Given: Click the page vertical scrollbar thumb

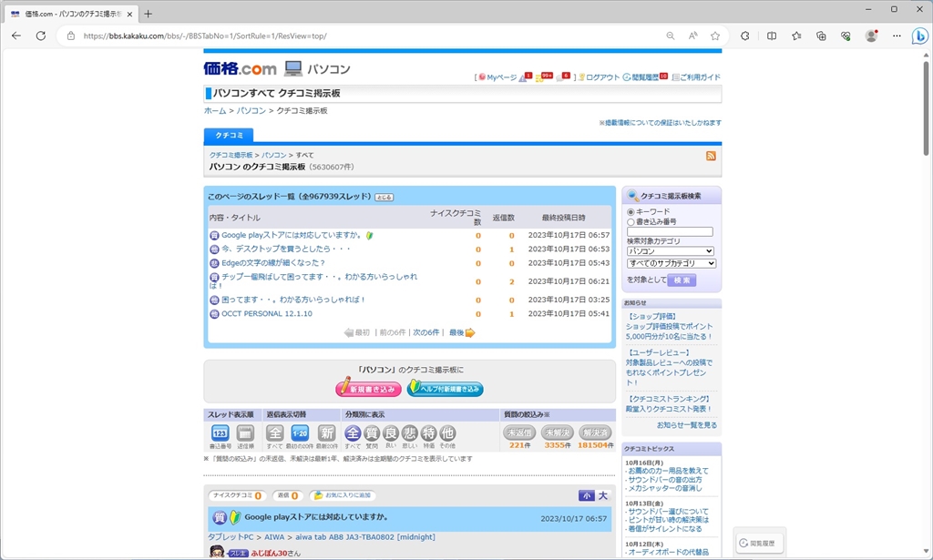Looking at the screenshot, I should click(x=926, y=107).
